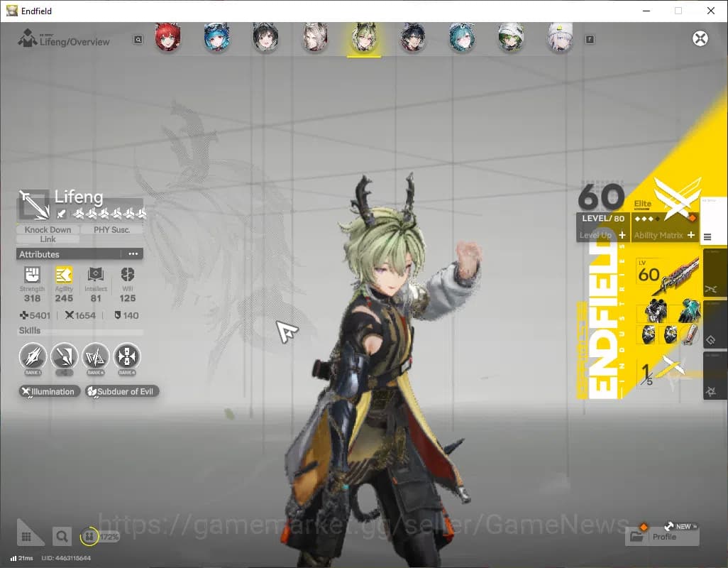This screenshot has width=728, height=568.
Task: Select the blue-haired operator portrait
Action: pos(217,37)
